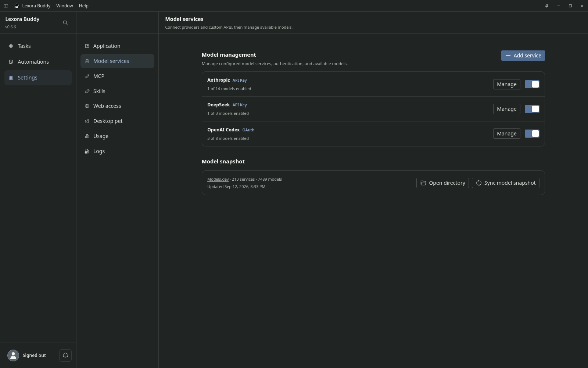This screenshot has width=588, height=368.
Task: Click the folder icon in Open directory
Action: pyautogui.click(x=423, y=183)
